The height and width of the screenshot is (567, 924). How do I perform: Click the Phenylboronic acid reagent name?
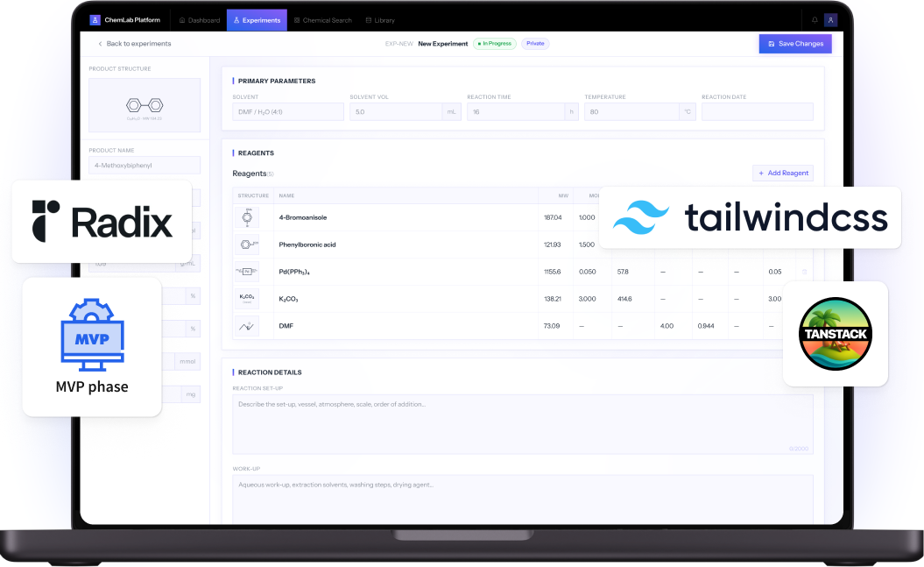[x=307, y=245]
